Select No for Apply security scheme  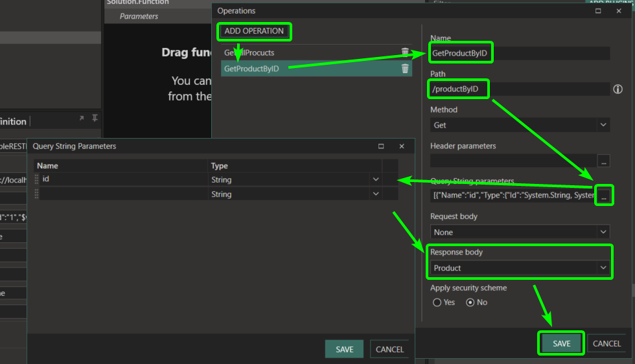(470, 302)
